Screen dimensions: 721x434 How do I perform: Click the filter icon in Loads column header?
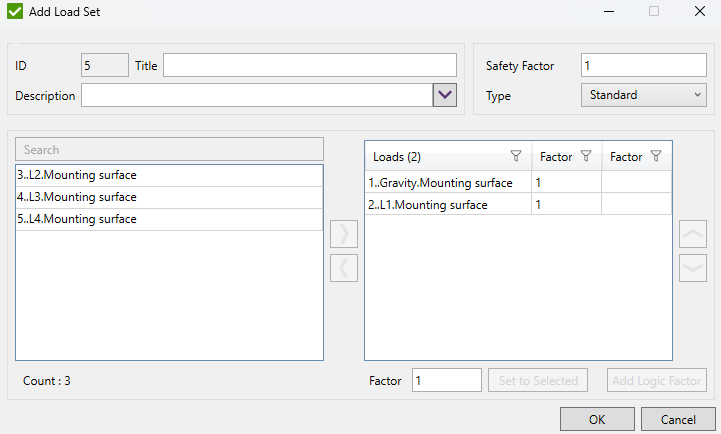[x=516, y=156]
